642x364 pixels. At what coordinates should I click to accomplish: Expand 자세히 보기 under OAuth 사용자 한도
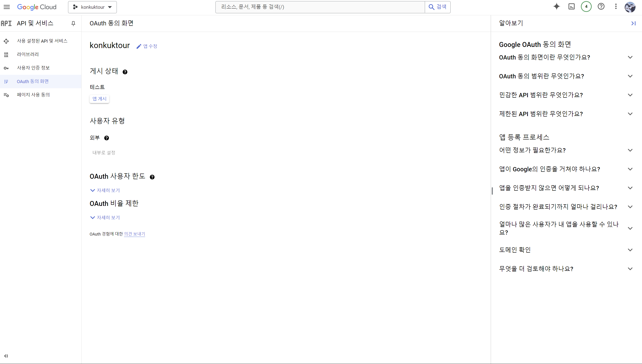point(105,190)
